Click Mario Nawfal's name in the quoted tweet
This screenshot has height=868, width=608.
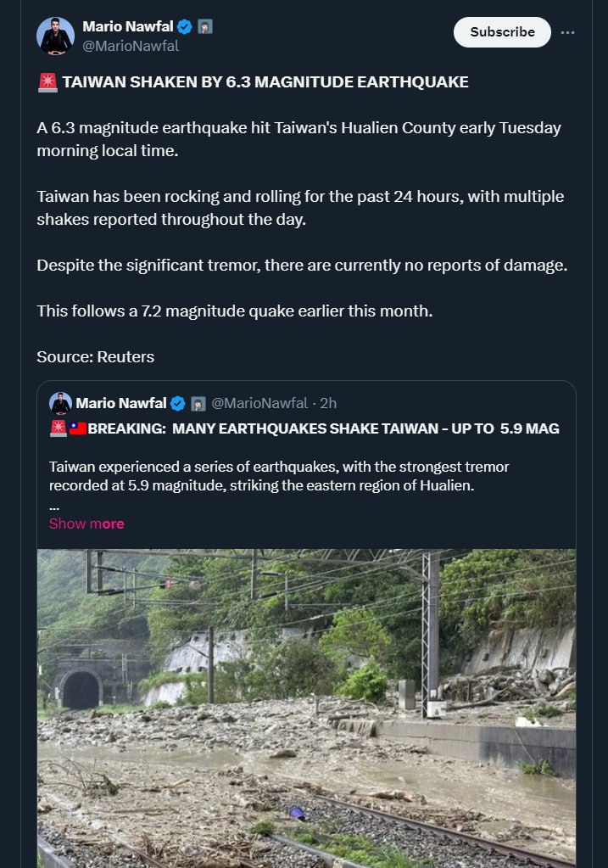121,403
